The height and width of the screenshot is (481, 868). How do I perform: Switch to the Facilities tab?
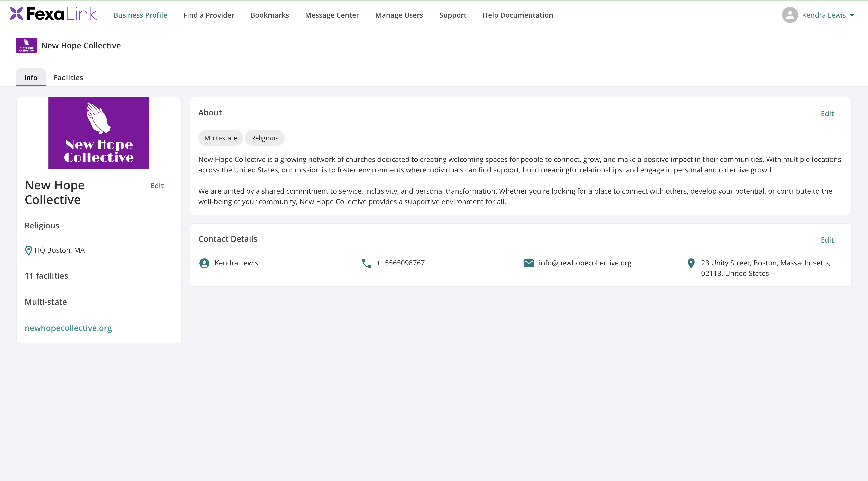[x=68, y=78]
